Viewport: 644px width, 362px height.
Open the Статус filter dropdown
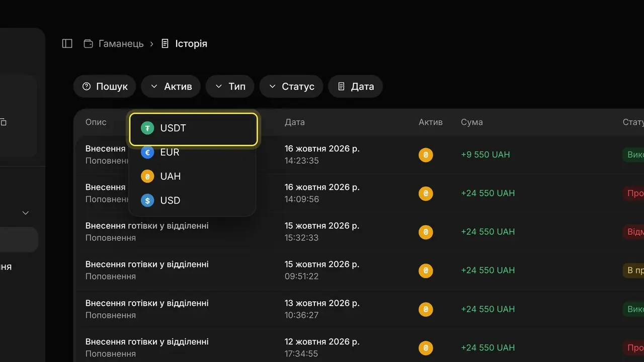291,86
